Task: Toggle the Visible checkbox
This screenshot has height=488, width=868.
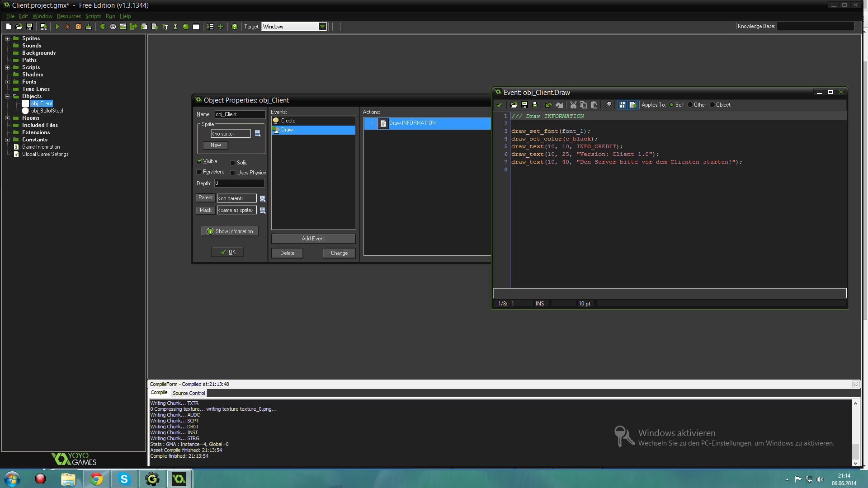Action: (199, 161)
